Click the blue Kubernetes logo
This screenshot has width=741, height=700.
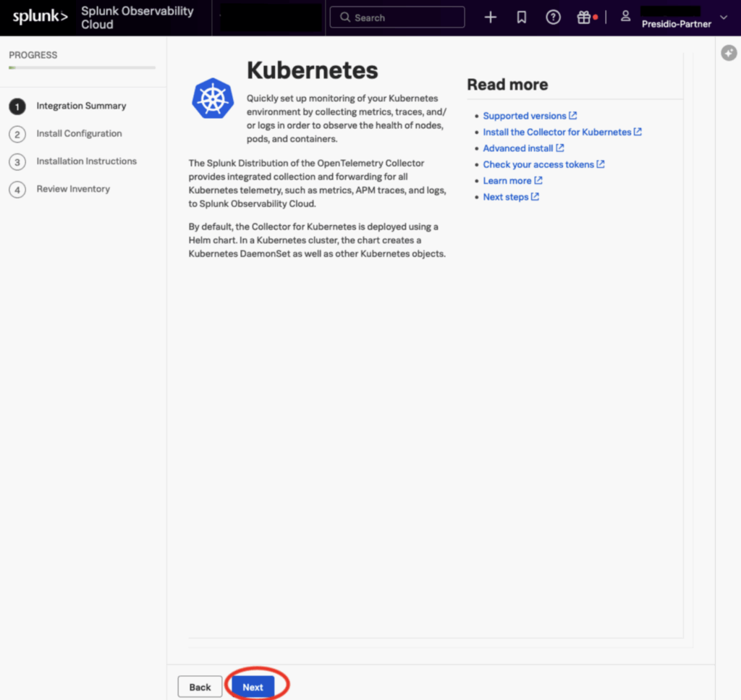(213, 99)
